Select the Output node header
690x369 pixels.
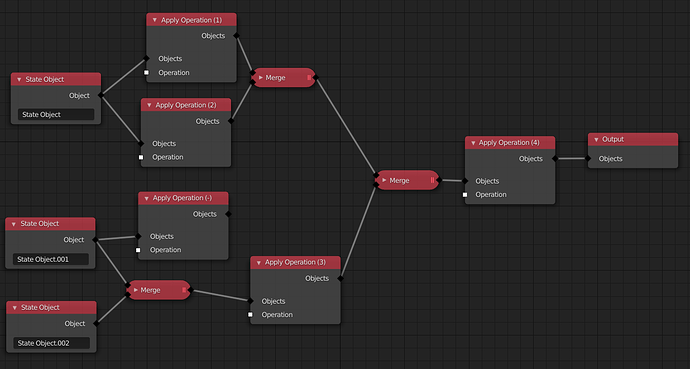(x=633, y=139)
